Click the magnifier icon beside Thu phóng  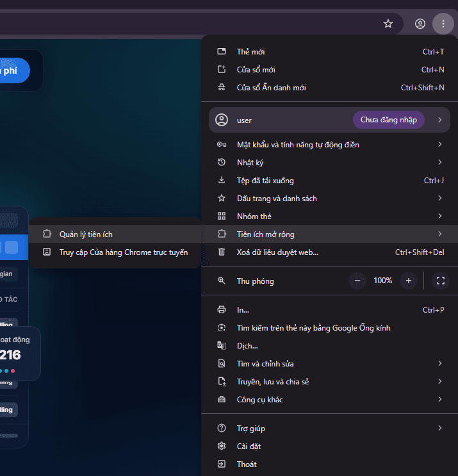pos(222,281)
